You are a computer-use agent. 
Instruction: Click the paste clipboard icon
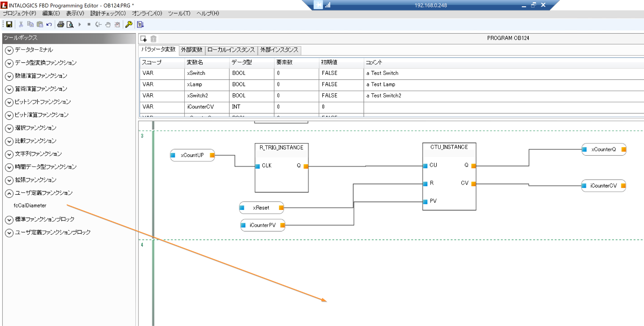click(x=40, y=25)
